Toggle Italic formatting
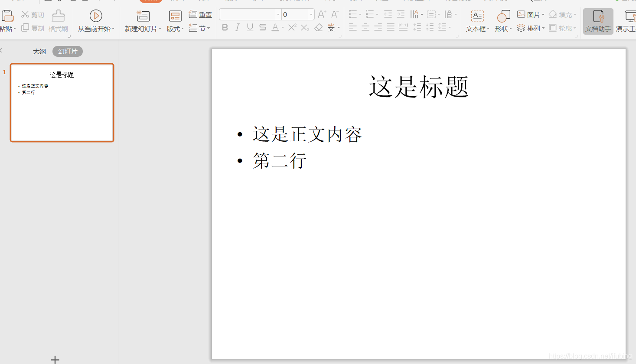The width and height of the screenshot is (636, 364). point(237,28)
